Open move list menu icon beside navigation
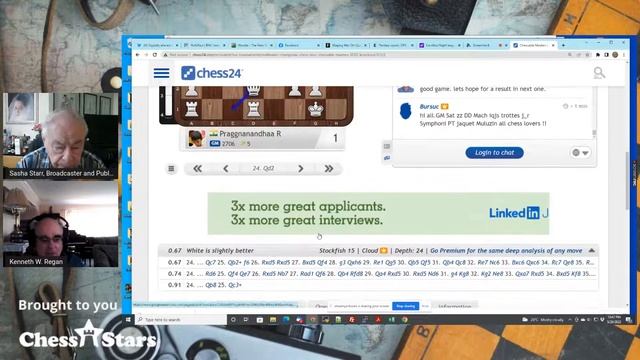Screen dimensions: 640x360 (171, 169)
